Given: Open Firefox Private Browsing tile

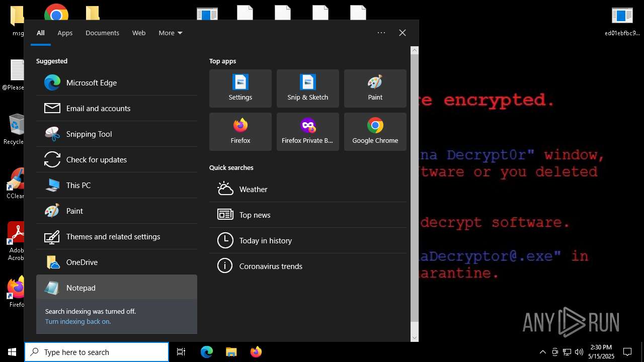Looking at the screenshot, I should [x=308, y=132].
